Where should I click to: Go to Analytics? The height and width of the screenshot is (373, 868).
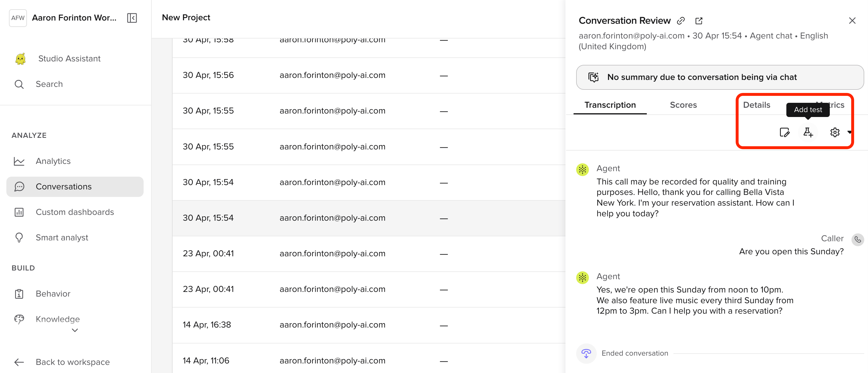[53, 161]
